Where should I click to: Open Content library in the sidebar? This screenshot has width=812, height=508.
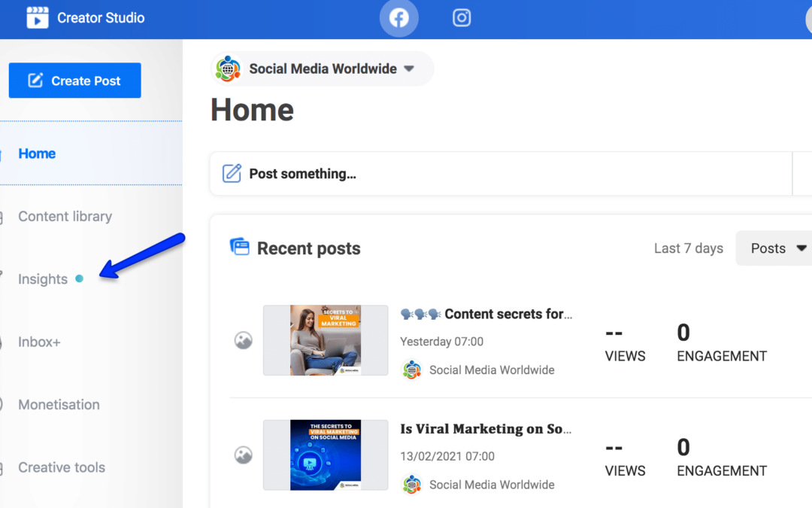(65, 216)
